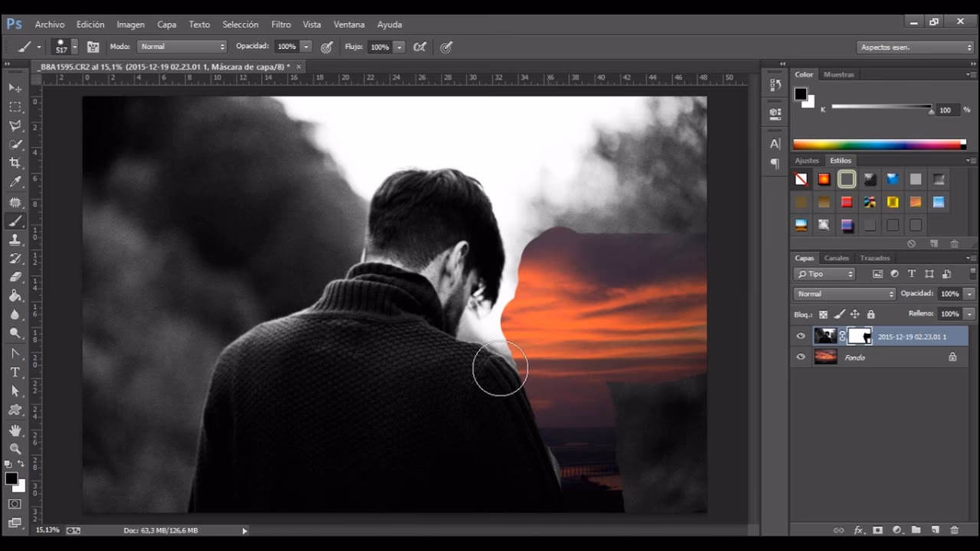980x551 pixels.
Task: Select the Eyedropper tool
Action: point(17,181)
